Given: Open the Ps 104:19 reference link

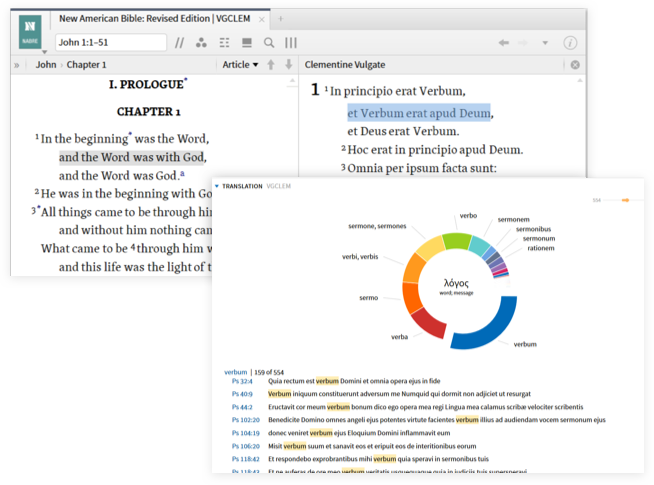Looking at the screenshot, I should (246, 433).
